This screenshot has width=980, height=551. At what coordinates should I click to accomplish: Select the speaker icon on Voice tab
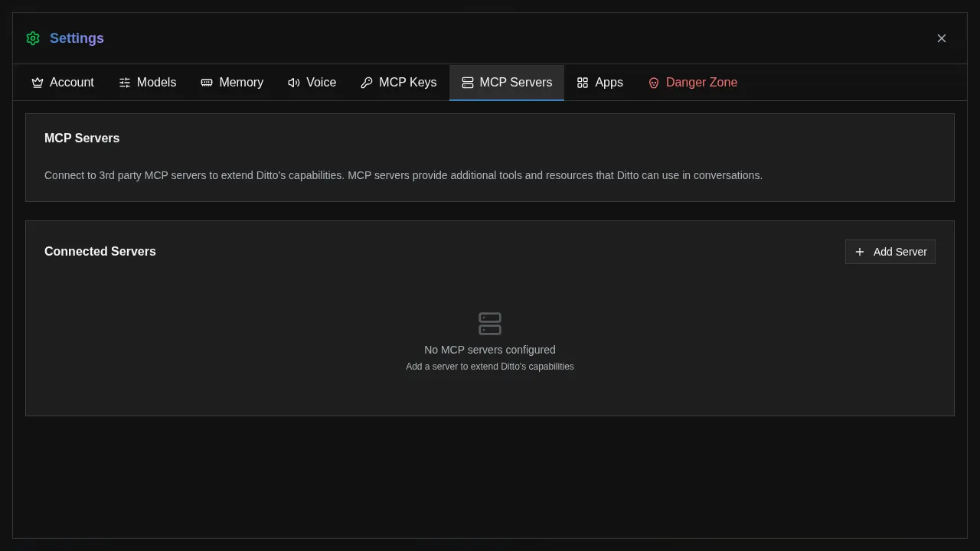tap(294, 82)
